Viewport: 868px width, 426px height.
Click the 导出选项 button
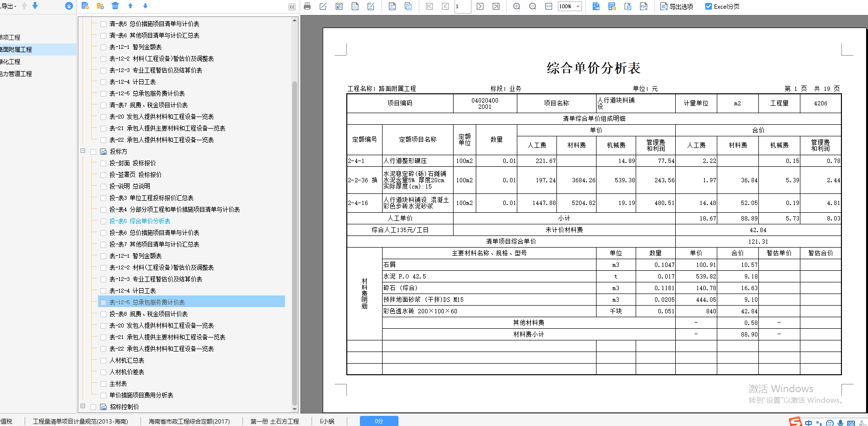[677, 6]
